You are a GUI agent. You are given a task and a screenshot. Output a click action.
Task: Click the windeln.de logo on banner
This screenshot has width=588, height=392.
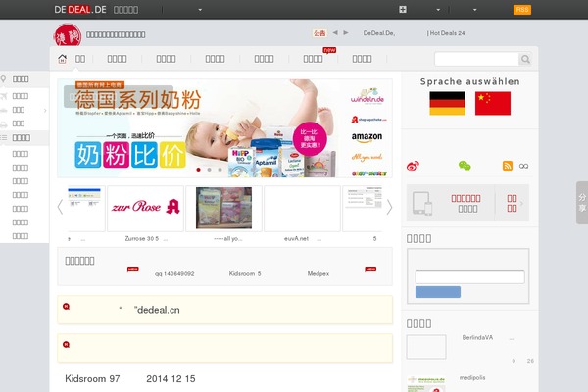pos(367,96)
